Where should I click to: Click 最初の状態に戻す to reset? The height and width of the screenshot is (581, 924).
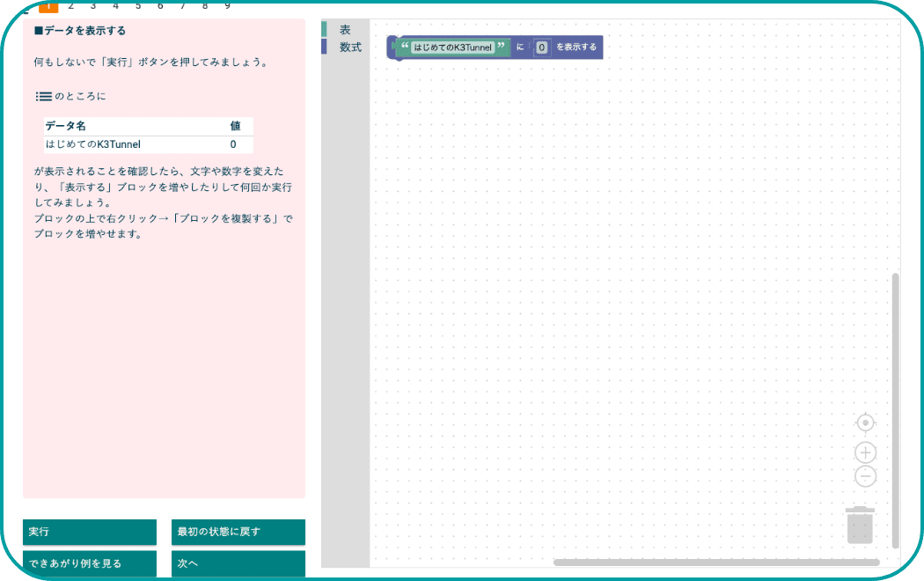point(238,532)
